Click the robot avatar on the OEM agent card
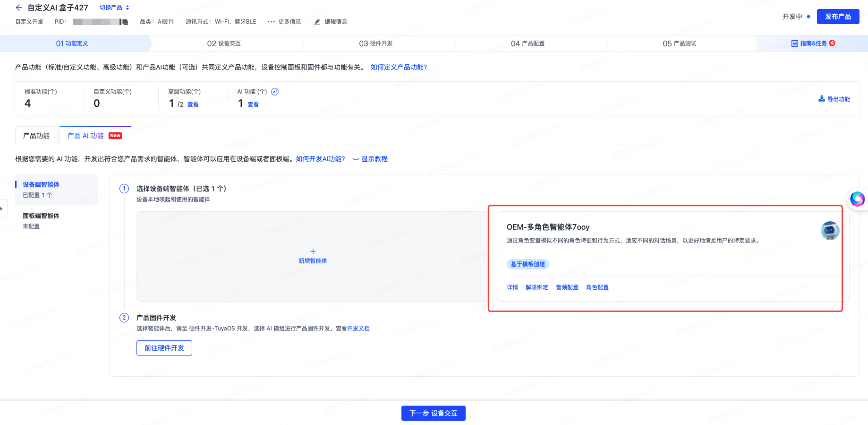This screenshot has height=425, width=868. point(830,231)
